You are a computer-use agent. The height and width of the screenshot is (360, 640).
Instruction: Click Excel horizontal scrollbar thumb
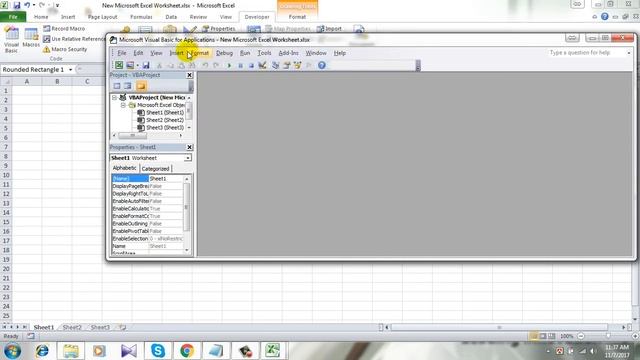coord(499,327)
